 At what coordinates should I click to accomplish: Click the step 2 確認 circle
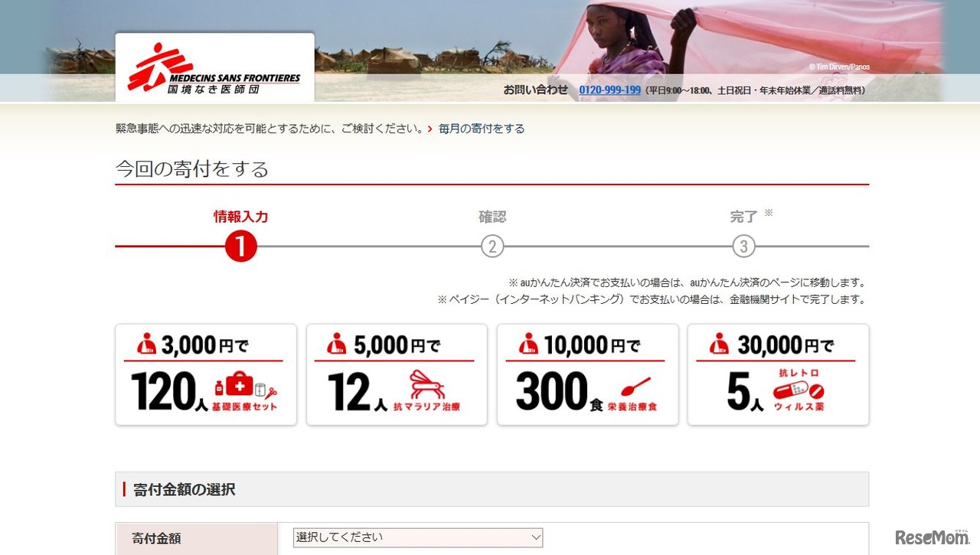click(x=492, y=246)
